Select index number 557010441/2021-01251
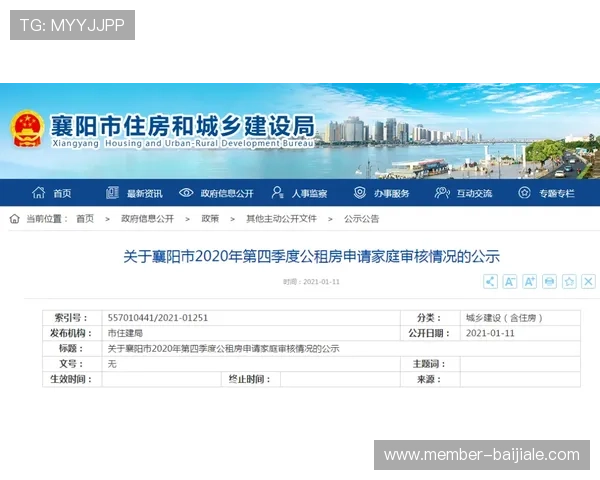This screenshot has height=480, width=600. point(158,318)
